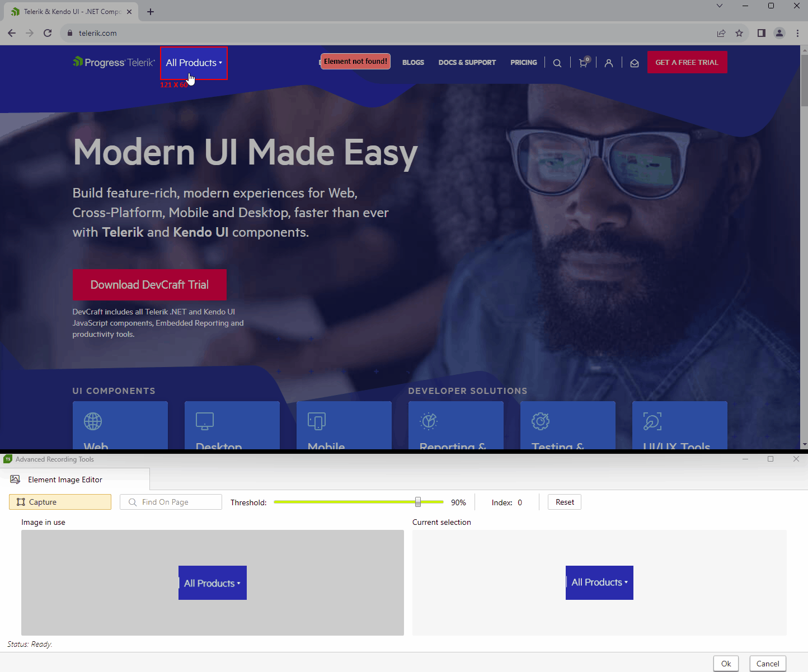Open the Chrome tab search chevron
The width and height of the screenshot is (808, 672).
[x=720, y=6]
